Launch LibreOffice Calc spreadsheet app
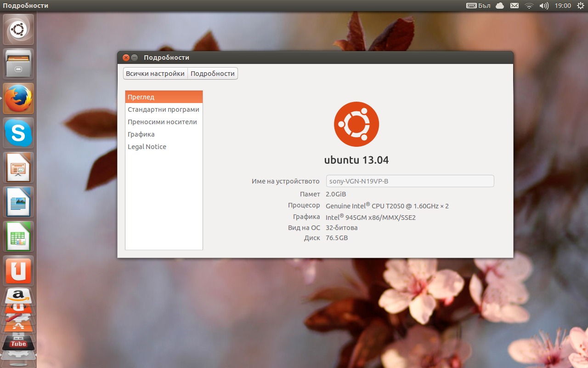Image resolution: width=588 pixels, height=368 pixels. 18,236
